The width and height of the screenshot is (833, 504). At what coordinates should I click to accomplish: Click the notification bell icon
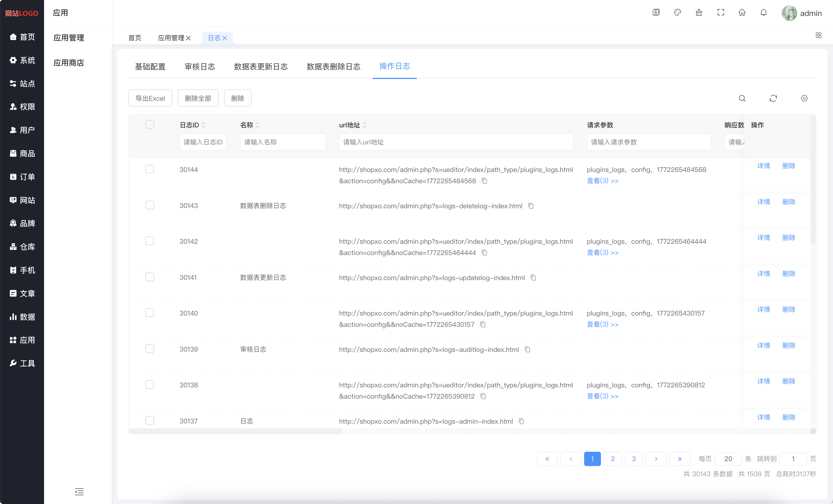point(763,13)
